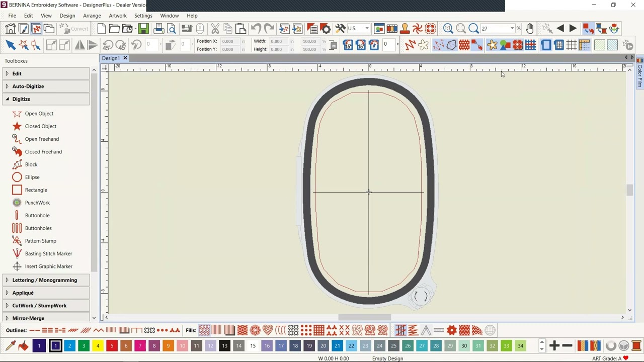Open the U.S. measurement units dropdown

tap(367, 29)
